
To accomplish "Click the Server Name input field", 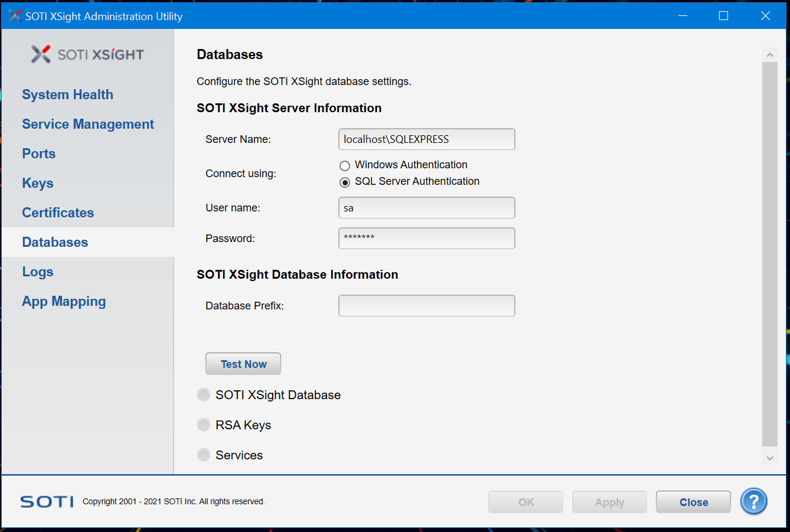I will tap(427, 139).
